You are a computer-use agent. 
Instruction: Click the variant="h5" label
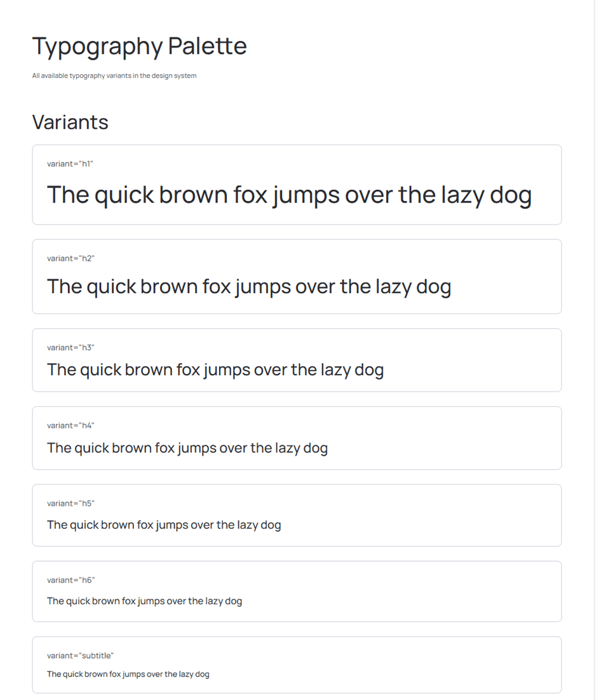(x=70, y=503)
